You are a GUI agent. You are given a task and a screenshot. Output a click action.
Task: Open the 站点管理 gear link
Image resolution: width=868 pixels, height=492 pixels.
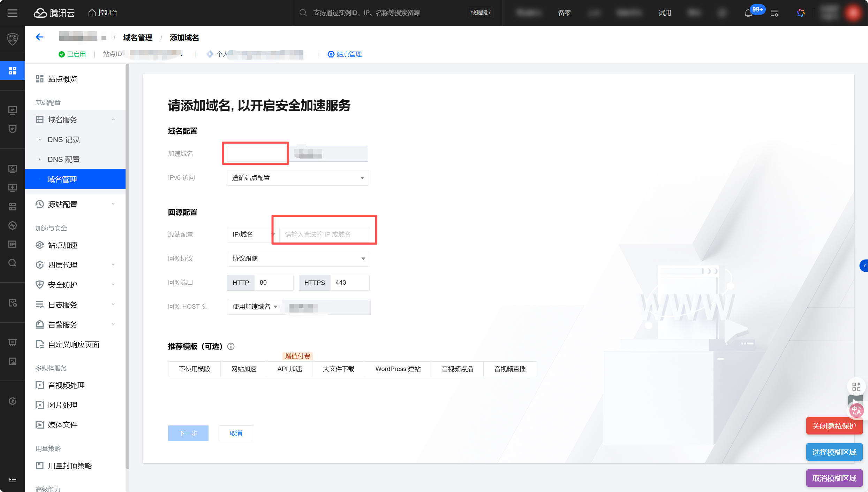coord(345,54)
